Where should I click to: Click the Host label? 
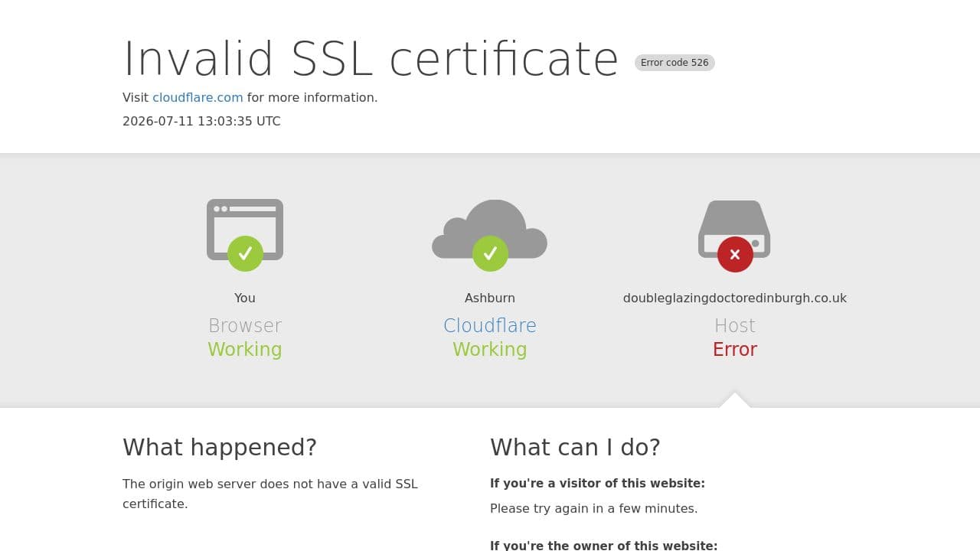coord(735,325)
